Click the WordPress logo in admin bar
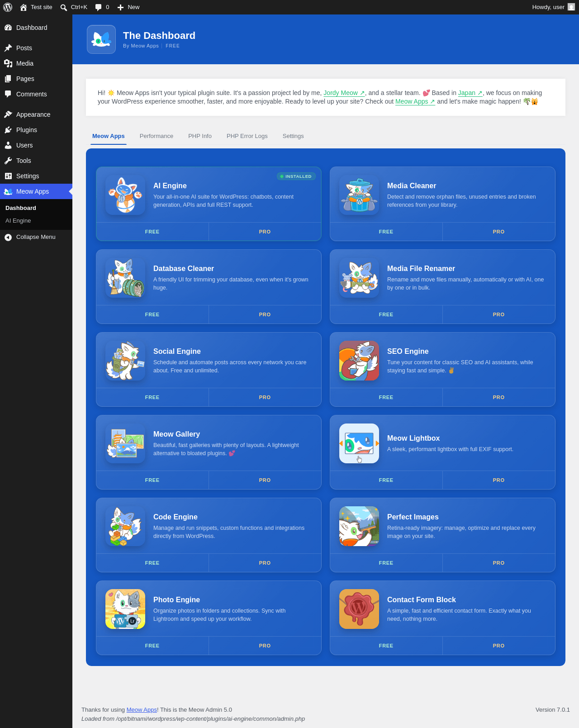 8,7
